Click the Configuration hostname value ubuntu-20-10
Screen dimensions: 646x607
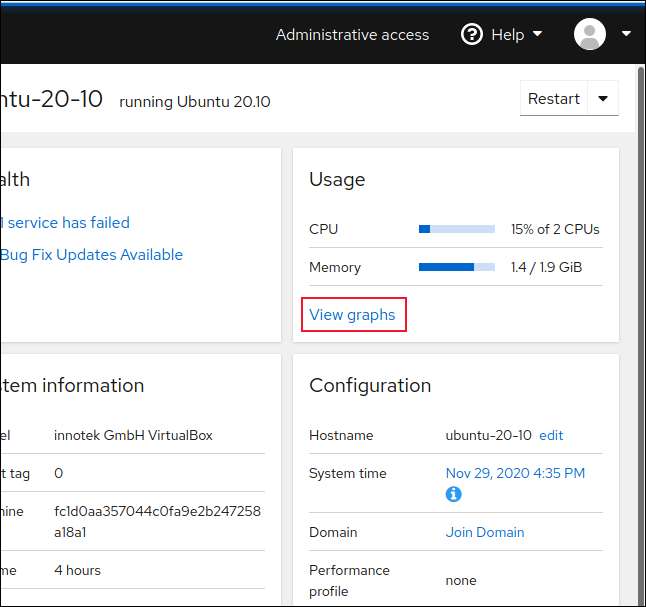[x=488, y=435]
